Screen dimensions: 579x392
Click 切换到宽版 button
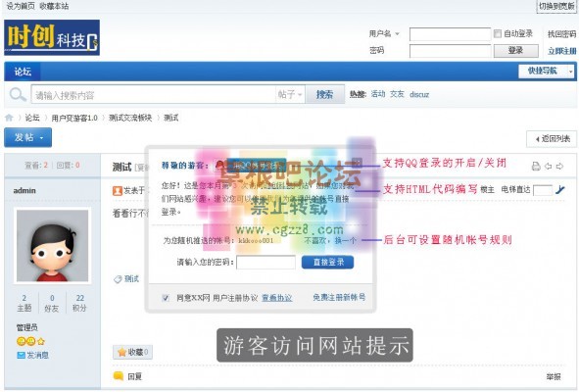point(556,6)
